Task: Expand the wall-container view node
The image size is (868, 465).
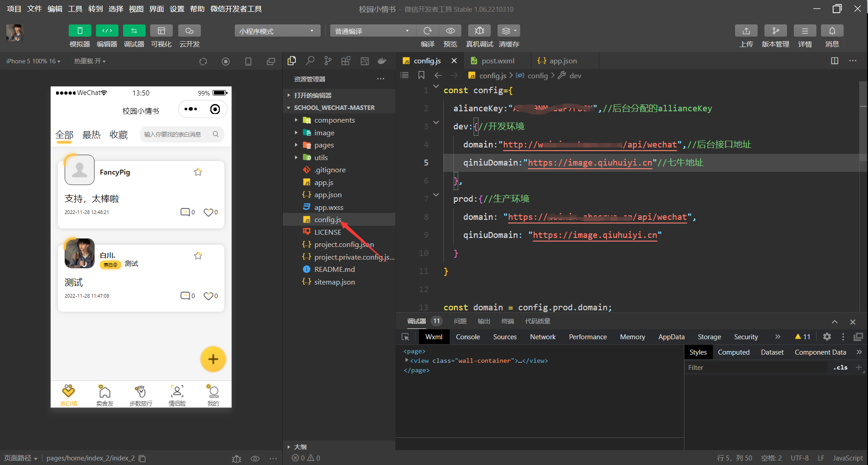Action: pos(407,361)
